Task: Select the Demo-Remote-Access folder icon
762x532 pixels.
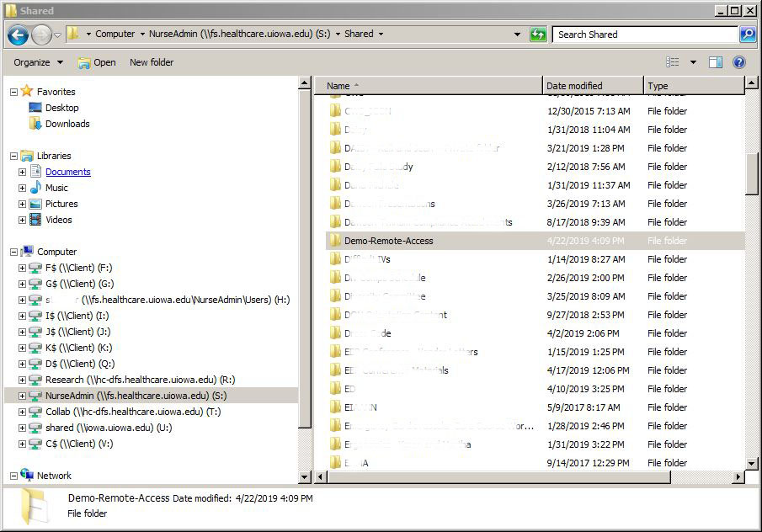Action: [335, 241]
